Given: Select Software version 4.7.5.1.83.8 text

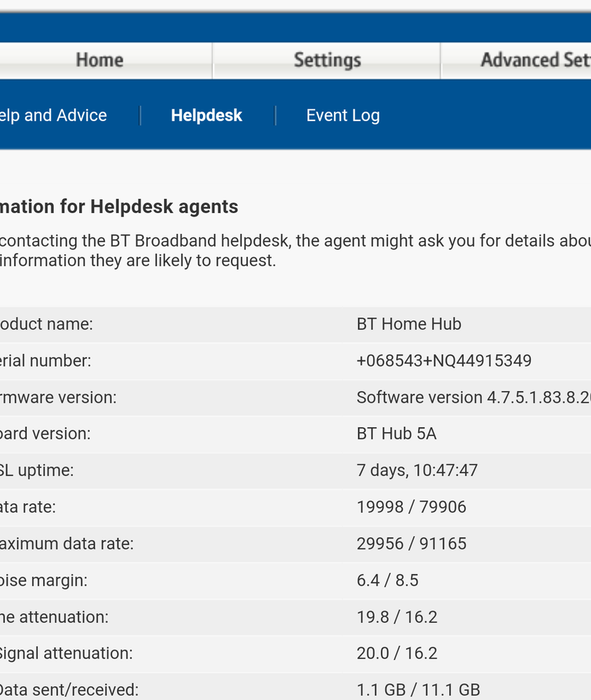Looking at the screenshot, I should click(473, 397).
